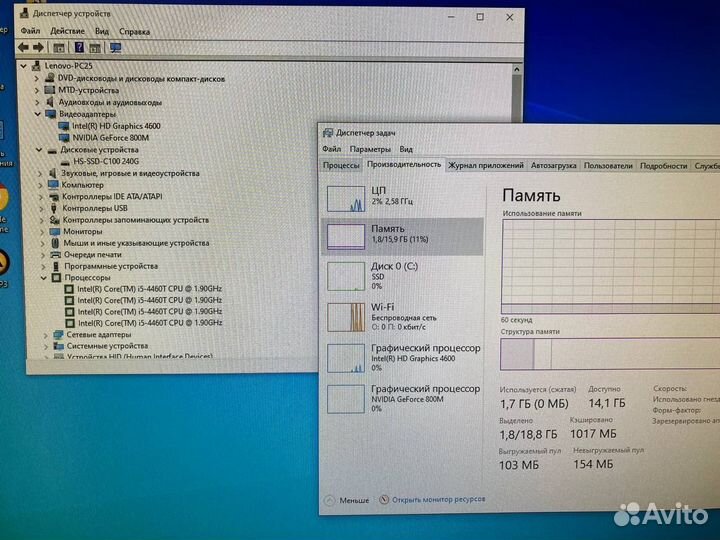Click the mouse icon beside Мыши row
This screenshot has height=540, width=720.
pos(55,243)
